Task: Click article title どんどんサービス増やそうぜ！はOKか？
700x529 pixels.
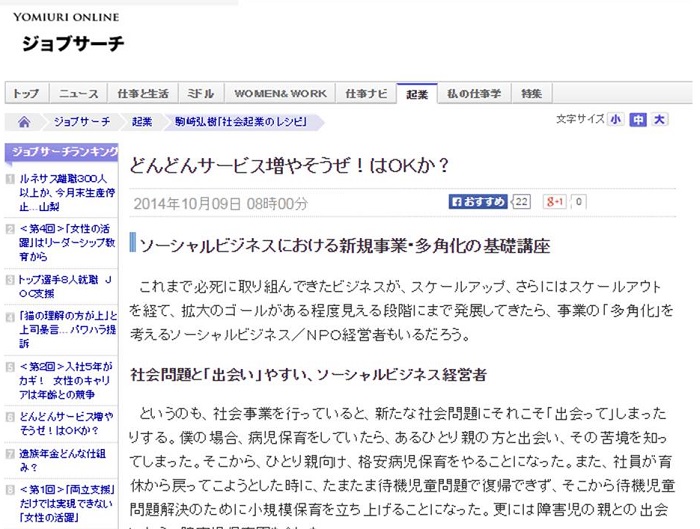Action: point(289,166)
